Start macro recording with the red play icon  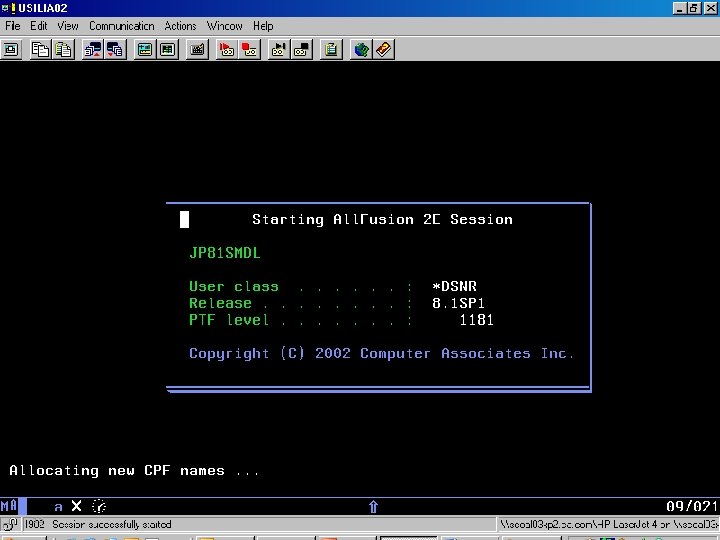[x=227, y=49]
